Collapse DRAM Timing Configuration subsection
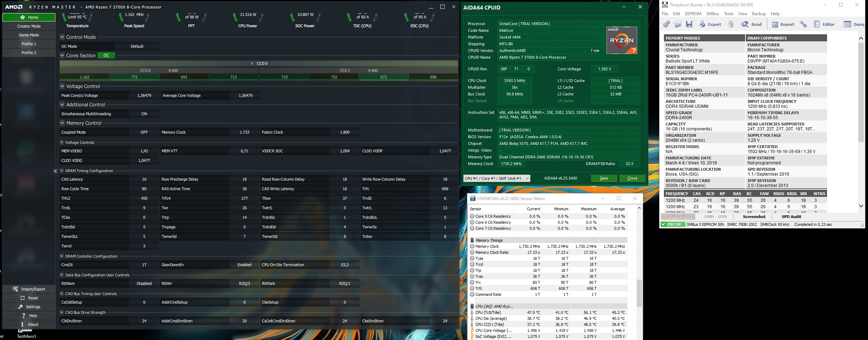868x340 pixels. pos(62,170)
